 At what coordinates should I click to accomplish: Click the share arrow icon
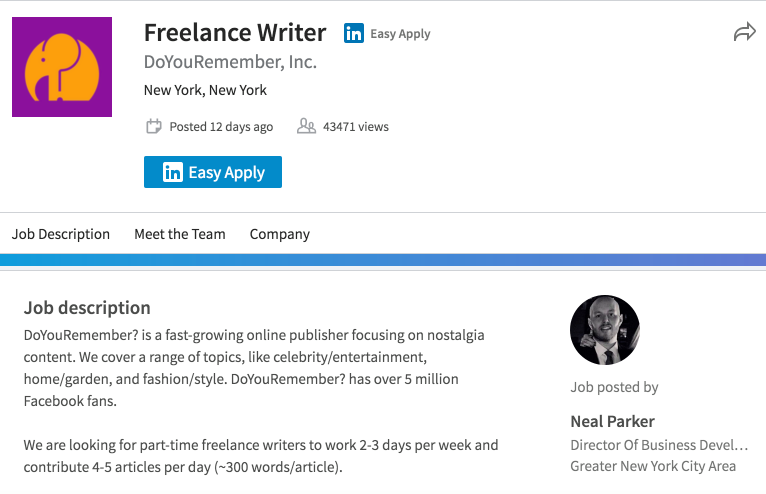(x=745, y=32)
